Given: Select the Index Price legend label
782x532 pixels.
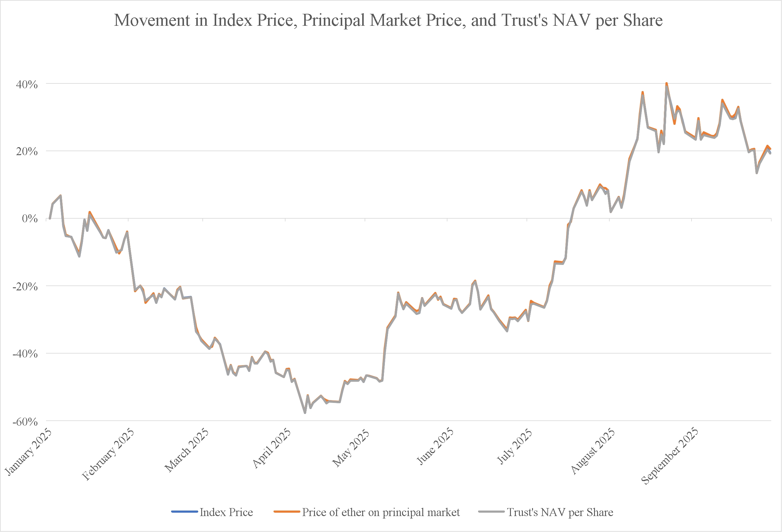Looking at the screenshot, I should click(226, 512).
